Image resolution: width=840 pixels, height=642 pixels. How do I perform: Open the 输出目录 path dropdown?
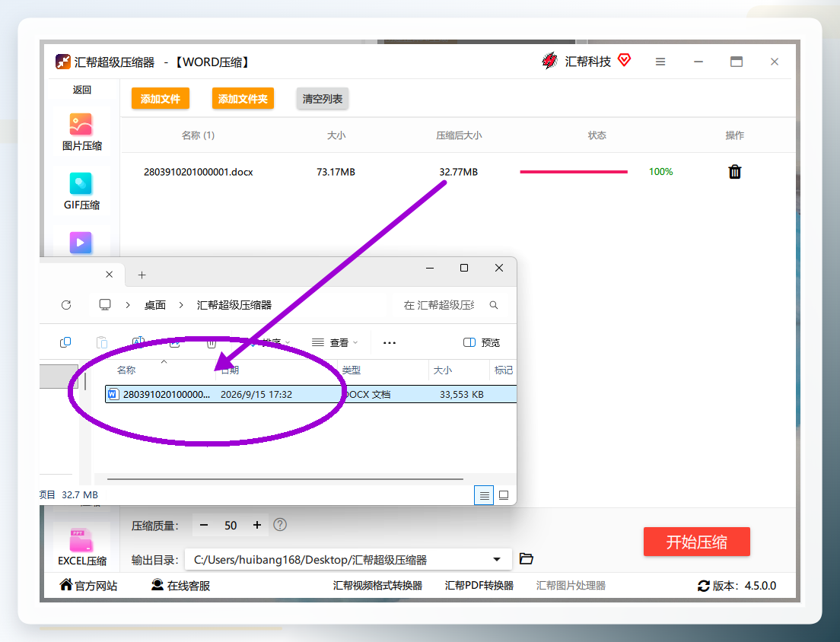(497, 560)
